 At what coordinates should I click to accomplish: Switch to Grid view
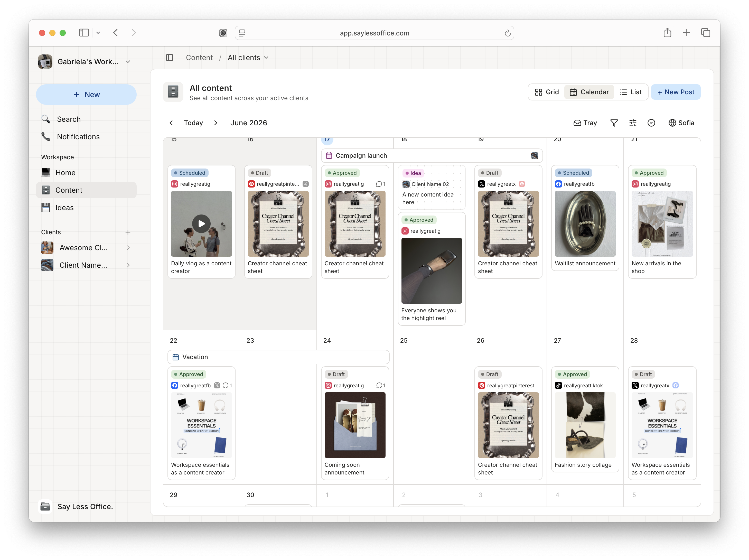pos(547,92)
